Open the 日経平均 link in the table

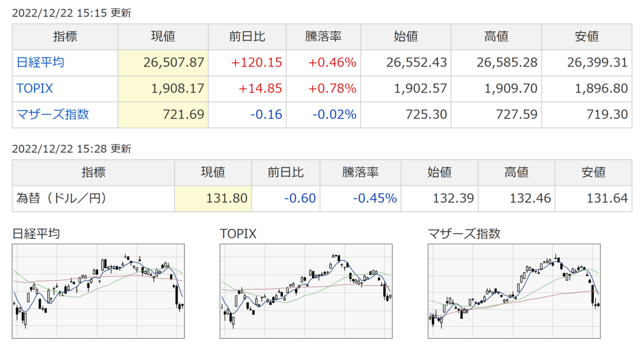(x=40, y=63)
